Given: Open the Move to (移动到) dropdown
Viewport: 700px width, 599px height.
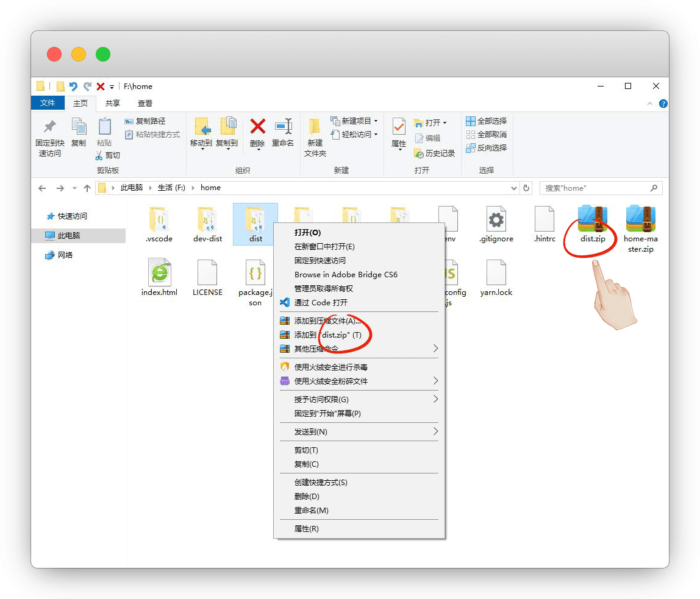Looking at the screenshot, I should pos(201,135).
